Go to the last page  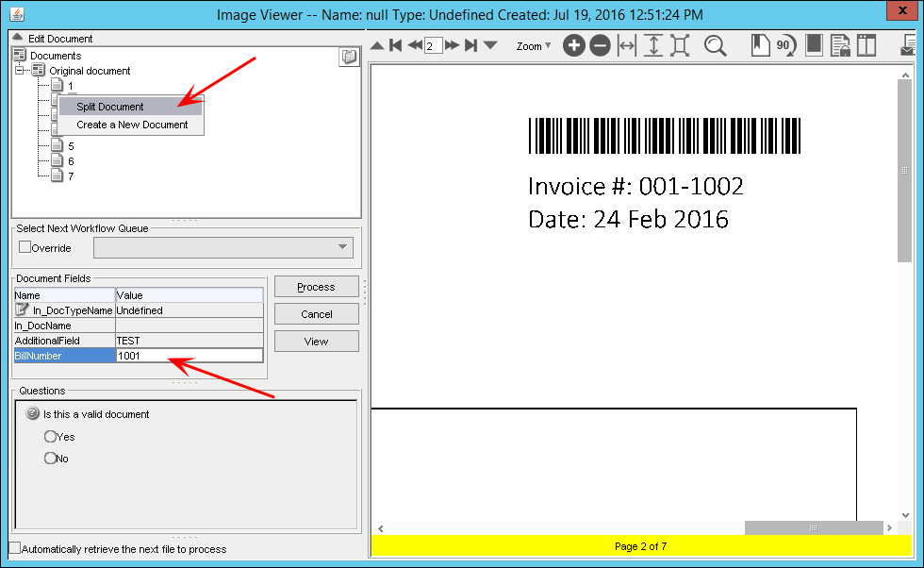tap(470, 45)
